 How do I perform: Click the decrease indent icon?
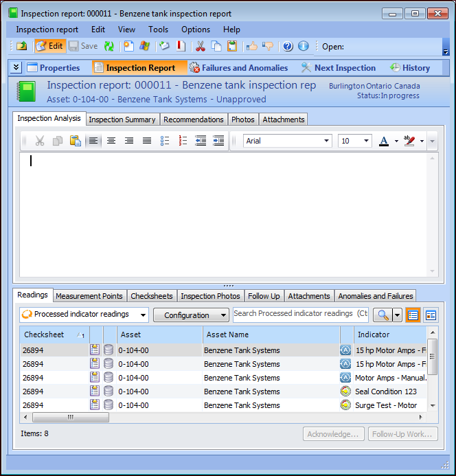coord(201,141)
